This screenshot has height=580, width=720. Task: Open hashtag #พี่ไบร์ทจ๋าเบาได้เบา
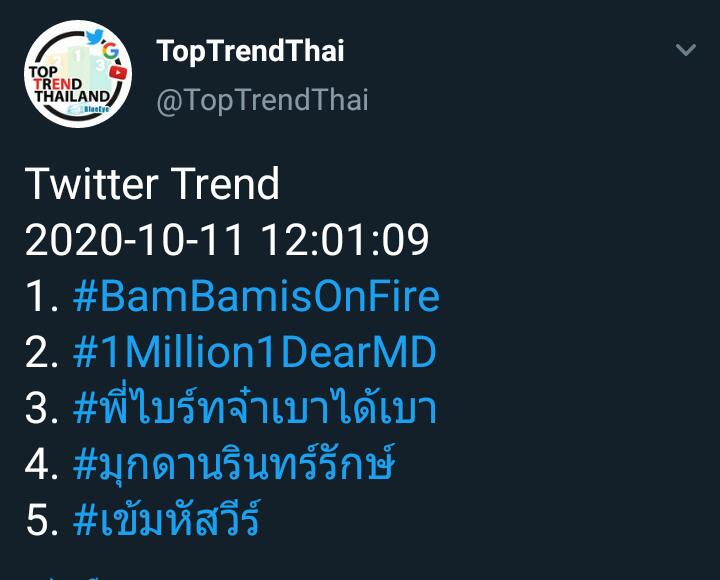(x=255, y=409)
